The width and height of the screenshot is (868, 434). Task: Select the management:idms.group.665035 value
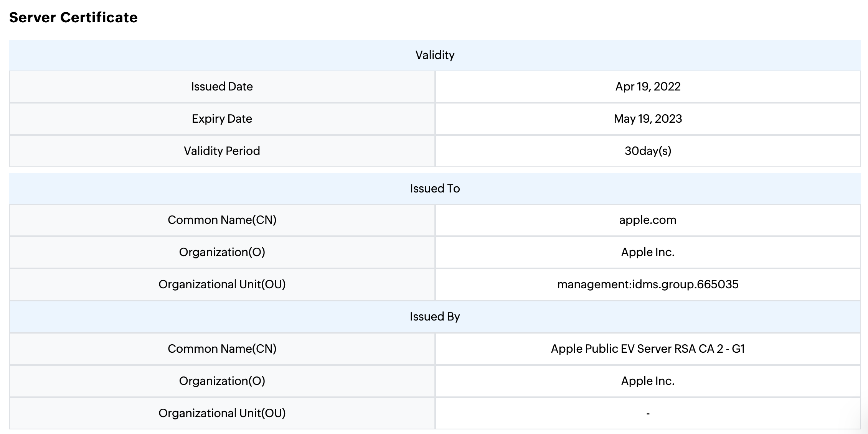[648, 284]
